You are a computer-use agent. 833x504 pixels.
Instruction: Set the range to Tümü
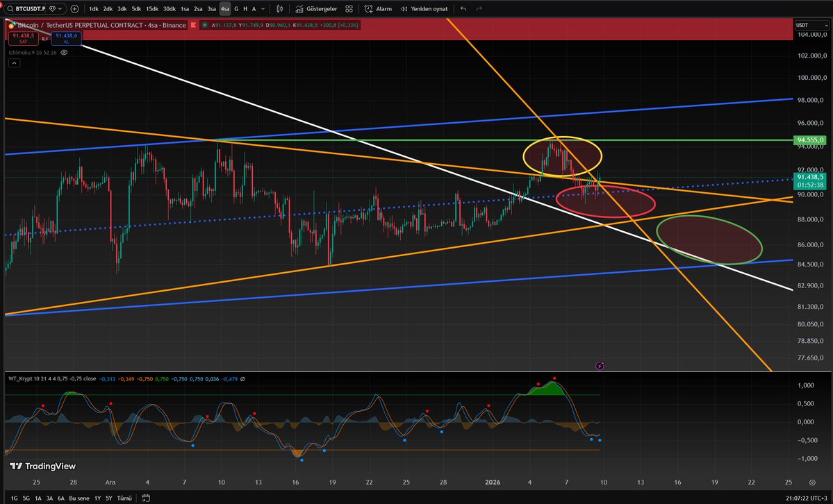(x=124, y=498)
